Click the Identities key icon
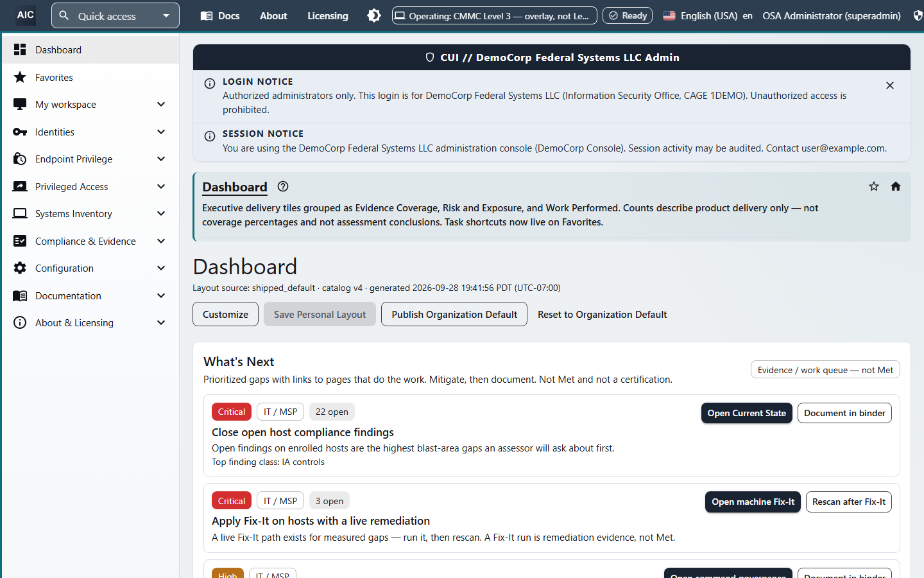The image size is (924, 578). [x=20, y=132]
